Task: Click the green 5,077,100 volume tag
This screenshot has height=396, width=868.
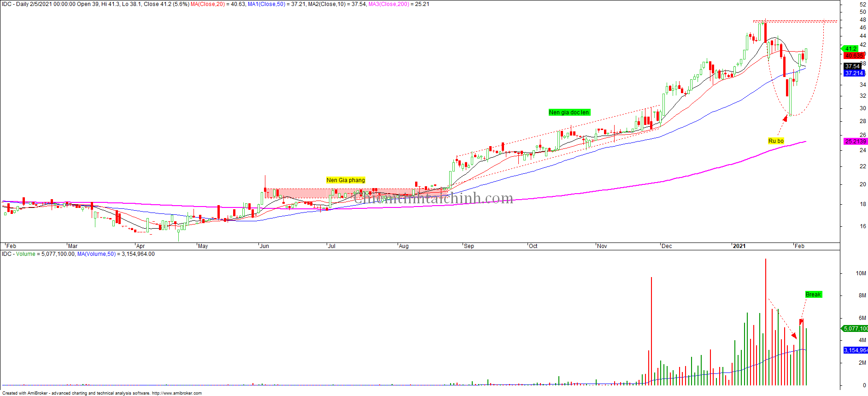Action: coord(855,329)
